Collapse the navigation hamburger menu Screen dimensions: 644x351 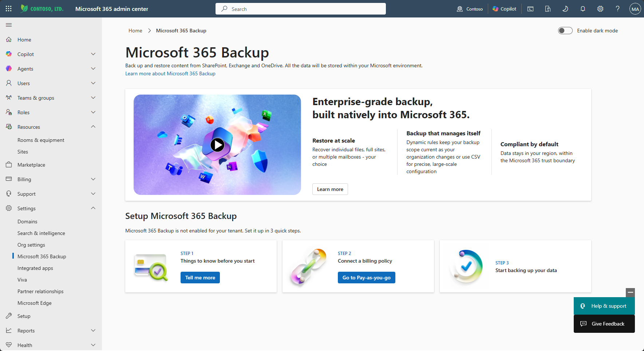coord(9,25)
